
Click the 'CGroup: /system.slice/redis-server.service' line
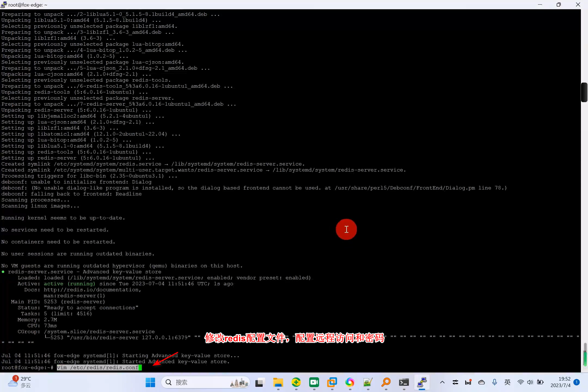click(x=86, y=332)
